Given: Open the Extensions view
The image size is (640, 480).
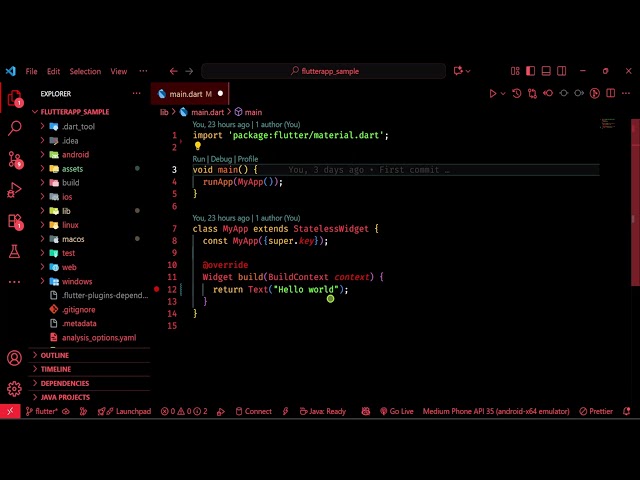Looking at the screenshot, I should pos(16,222).
